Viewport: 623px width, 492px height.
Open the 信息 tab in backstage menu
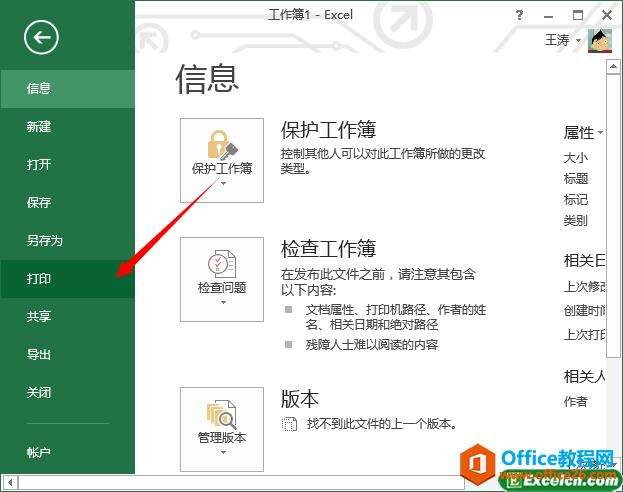[x=68, y=89]
